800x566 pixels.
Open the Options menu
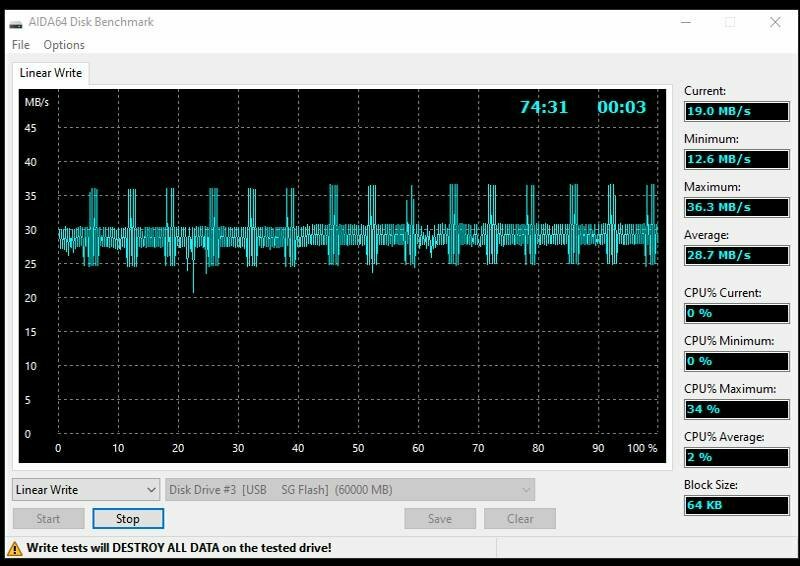coord(64,45)
